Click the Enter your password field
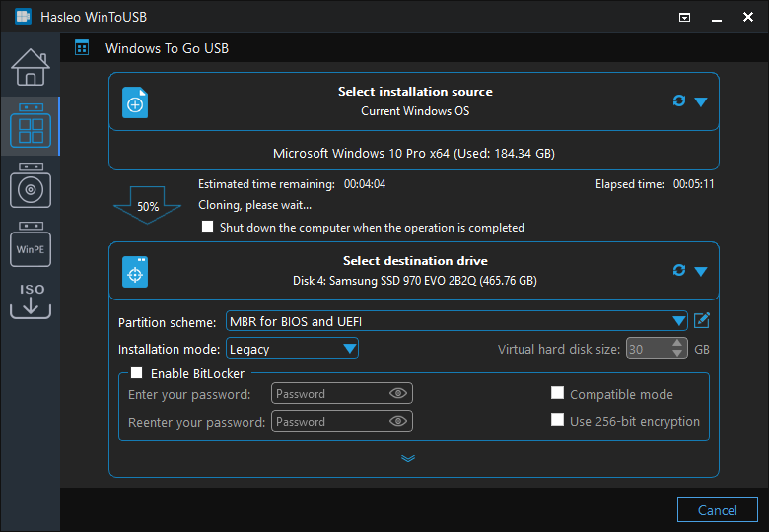 tap(342, 393)
